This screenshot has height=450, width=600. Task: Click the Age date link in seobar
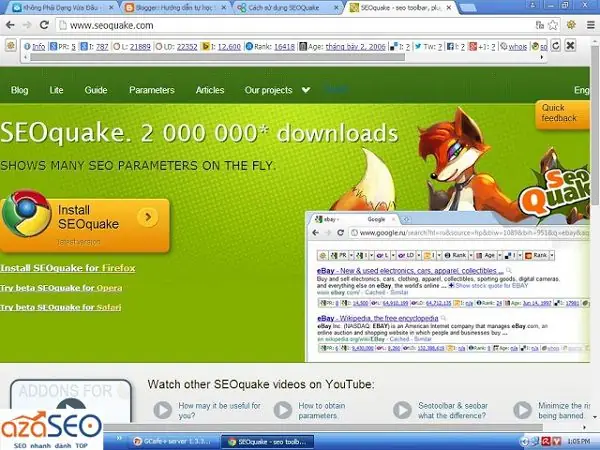355,47
